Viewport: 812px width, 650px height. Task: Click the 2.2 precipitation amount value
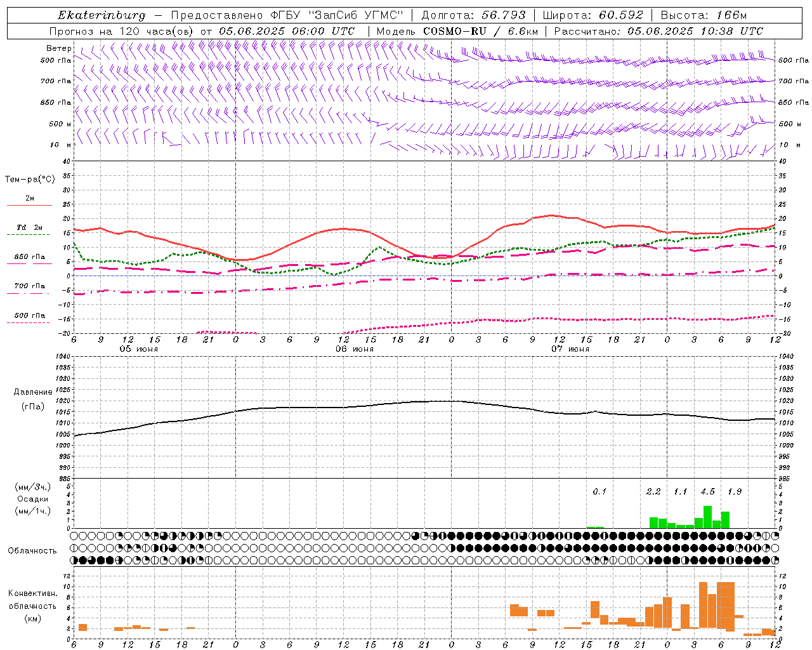coord(653,492)
